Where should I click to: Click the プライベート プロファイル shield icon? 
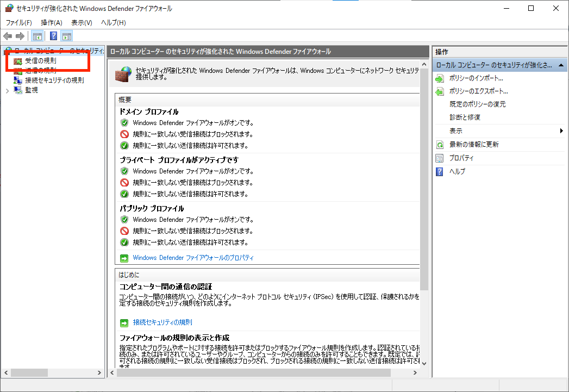point(124,171)
